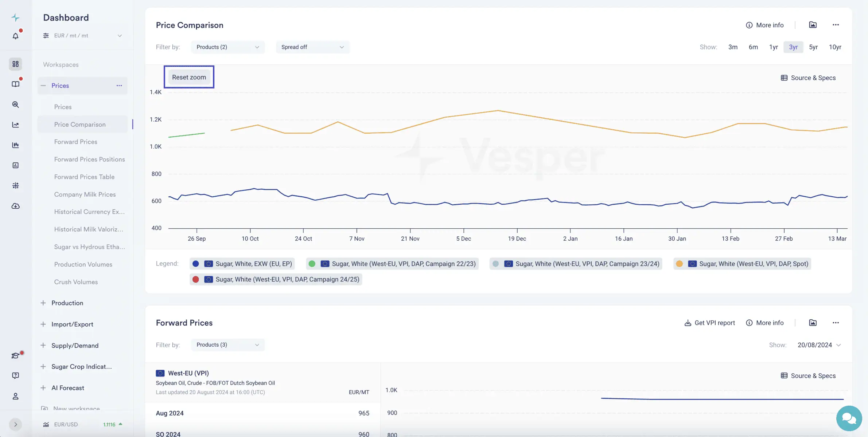Open Production Volumes in sidebar
Screen dimensions: 868x437
click(x=83, y=264)
